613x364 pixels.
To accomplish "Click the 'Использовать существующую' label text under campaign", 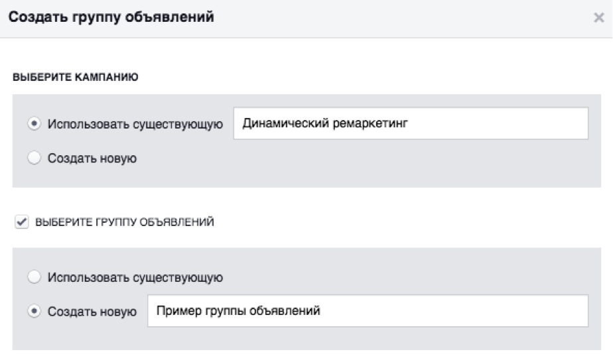I will click(x=134, y=124).
